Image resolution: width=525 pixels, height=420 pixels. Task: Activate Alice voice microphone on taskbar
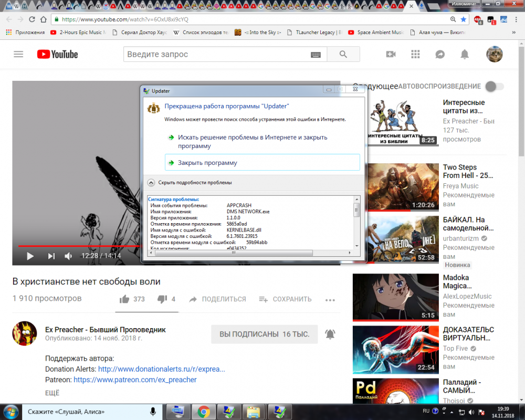point(153,412)
